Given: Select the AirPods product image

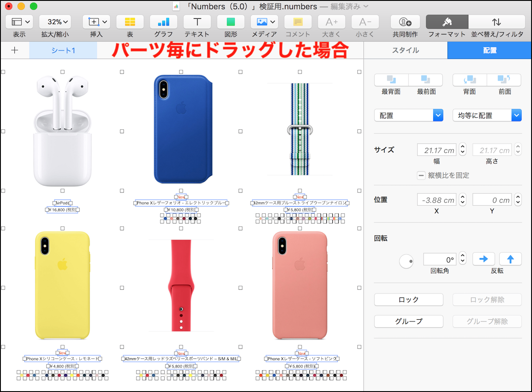Looking at the screenshot, I should (x=63, y=131).
